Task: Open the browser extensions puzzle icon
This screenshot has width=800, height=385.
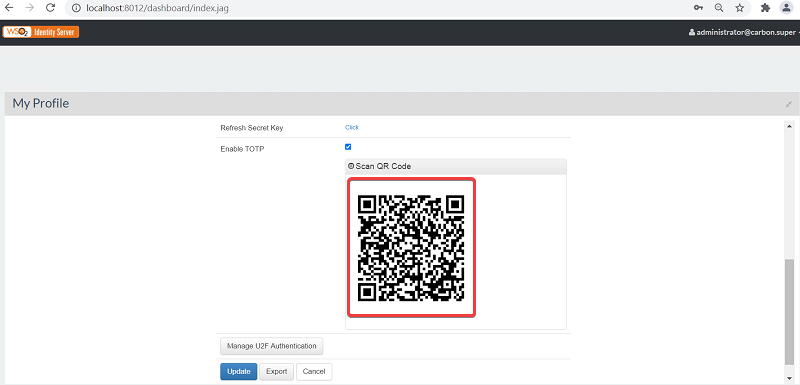Action: pyautogui.click(x=765, y=8)
